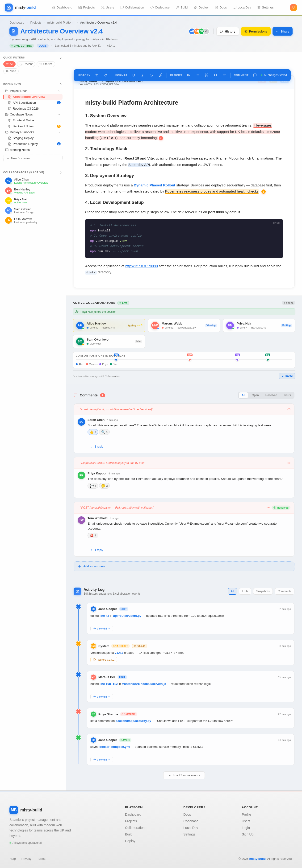Screen dimensions: 302x868
Task: Click the Permissions button
Action: (x=256, y=31)
